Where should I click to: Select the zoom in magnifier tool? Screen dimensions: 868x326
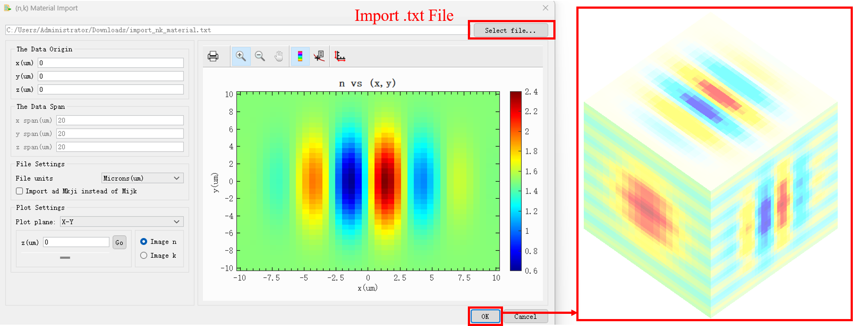coord(241,56)
